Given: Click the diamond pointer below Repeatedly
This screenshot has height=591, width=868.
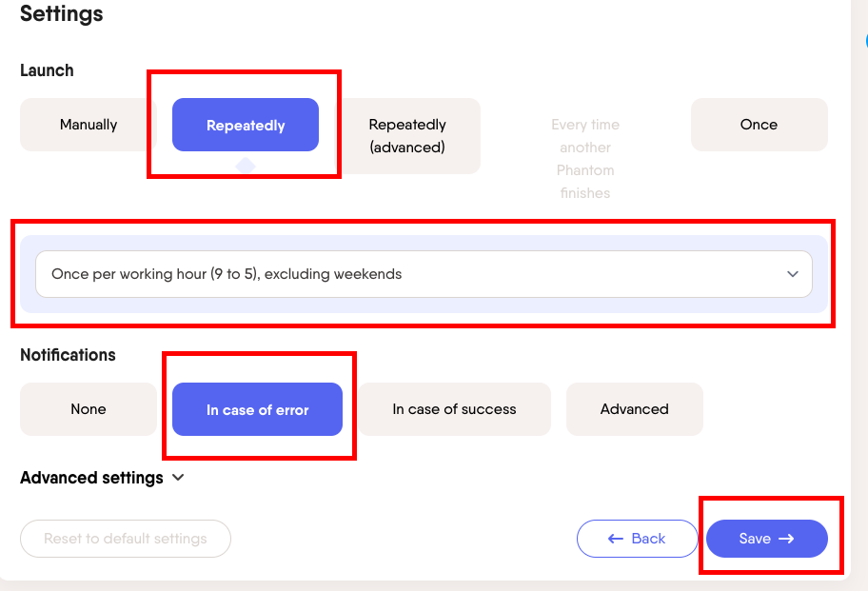Looking at the screenshot, I should [x=246, y=167].
